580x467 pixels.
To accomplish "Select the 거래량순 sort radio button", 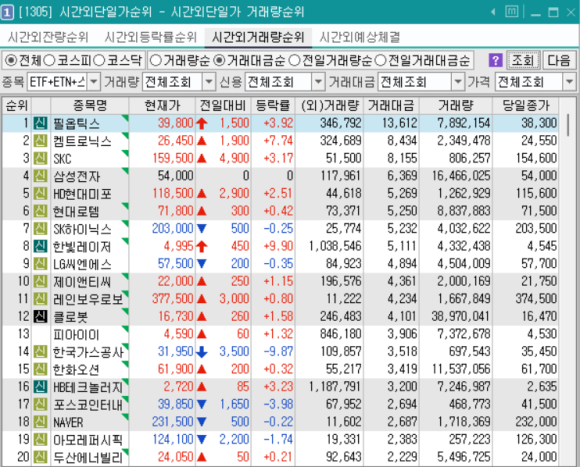I will click(x=156, y=60).
